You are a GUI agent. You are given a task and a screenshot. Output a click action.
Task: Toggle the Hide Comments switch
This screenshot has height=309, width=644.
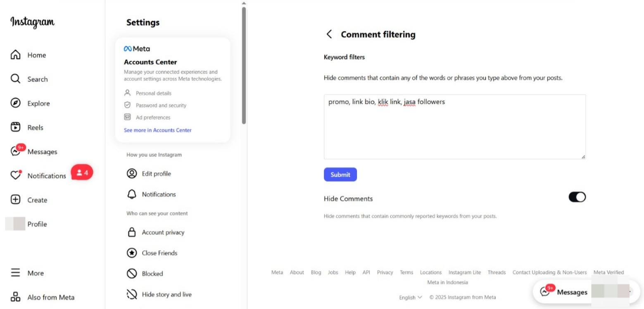(x=577, y=197)
